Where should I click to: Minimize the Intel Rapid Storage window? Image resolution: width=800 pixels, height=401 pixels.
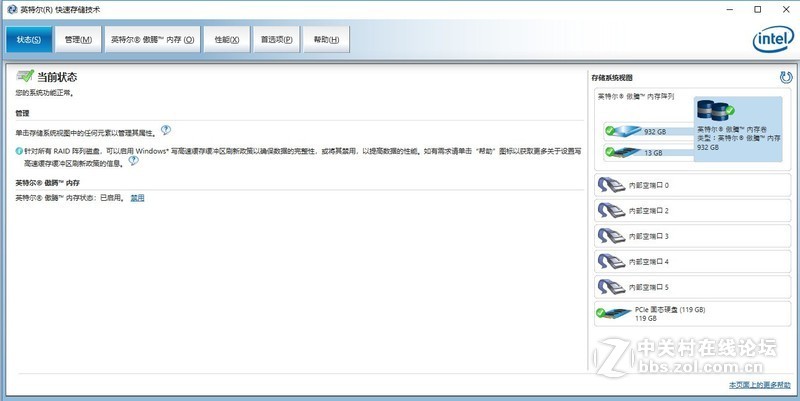pyautogui.click(x=730, y=9)
